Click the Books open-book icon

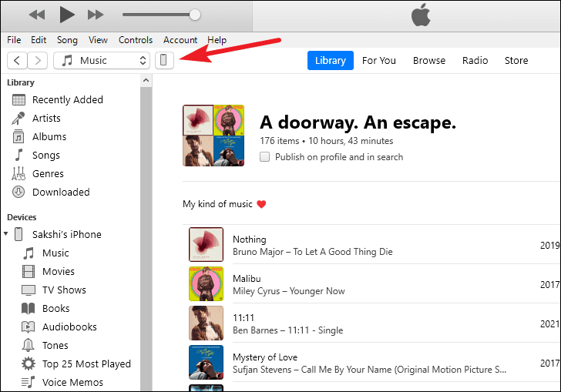(29, 309)
